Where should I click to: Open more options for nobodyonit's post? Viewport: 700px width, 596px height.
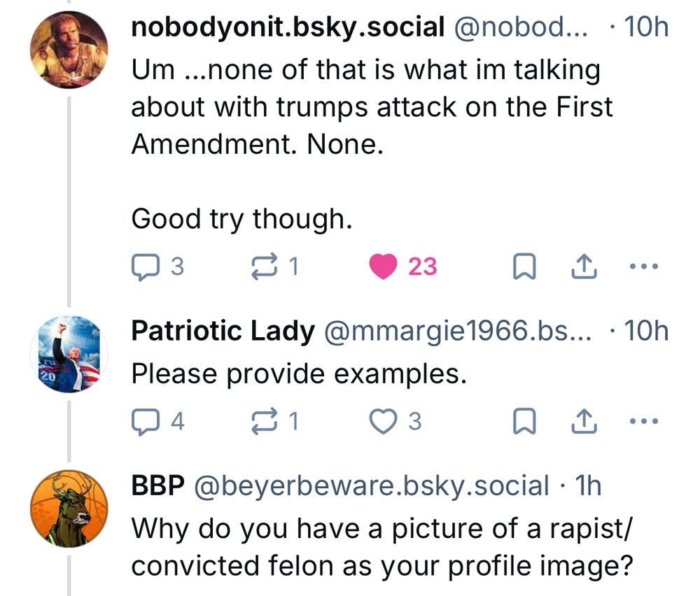click(644, 267)
